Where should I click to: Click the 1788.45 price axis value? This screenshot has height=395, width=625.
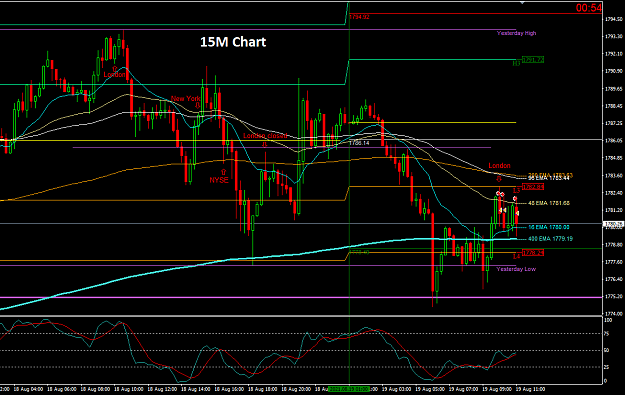[x=614, y=106]
